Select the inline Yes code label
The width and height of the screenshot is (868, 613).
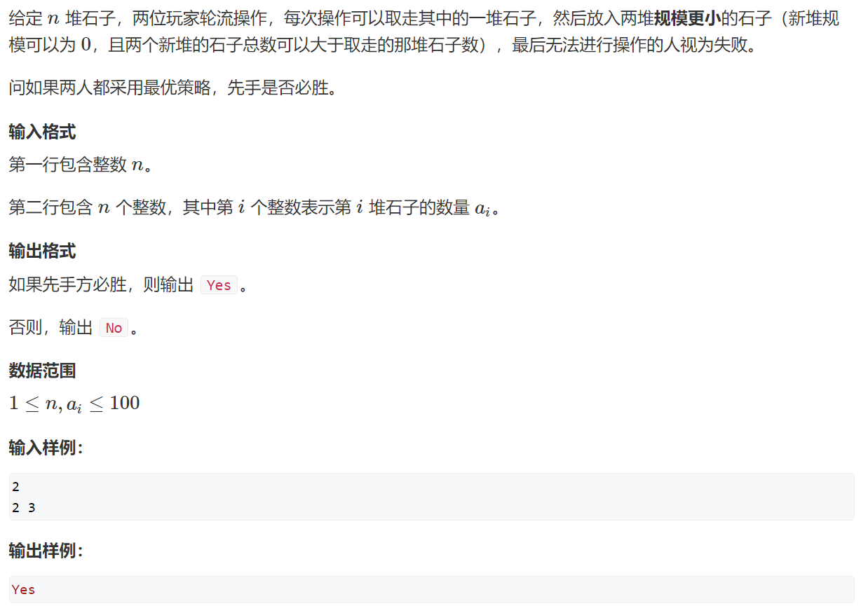click(219, 285)
